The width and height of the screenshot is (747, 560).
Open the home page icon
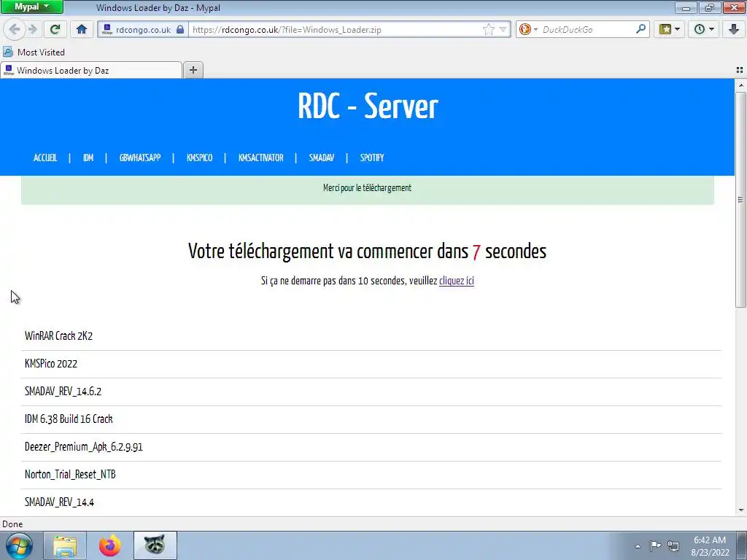[82, 29]
